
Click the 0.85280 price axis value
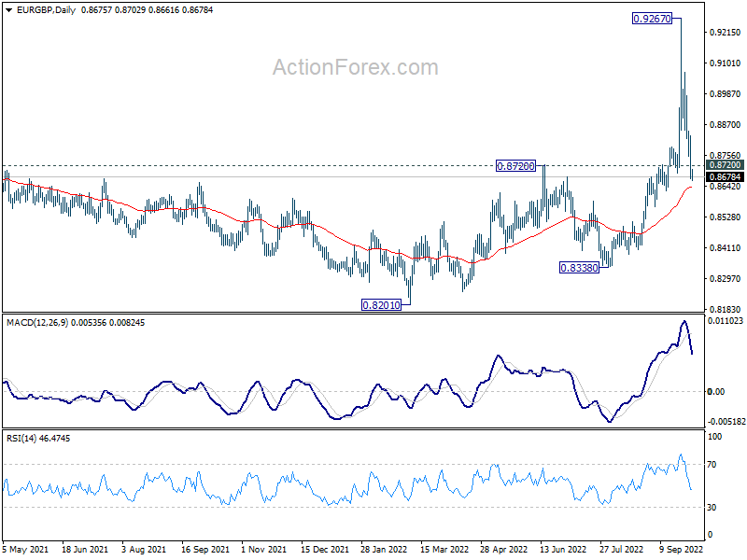(x=726, y=217)
